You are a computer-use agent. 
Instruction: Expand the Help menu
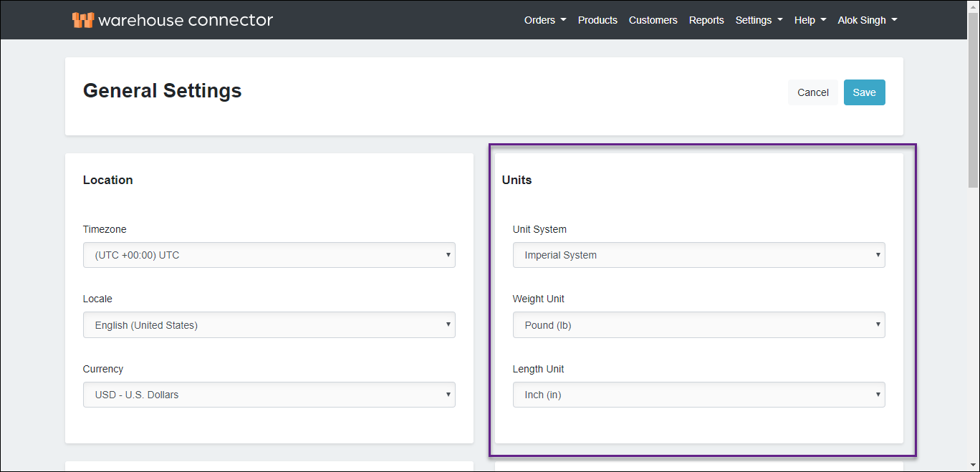pyautogui.click(x=810, y=20)
